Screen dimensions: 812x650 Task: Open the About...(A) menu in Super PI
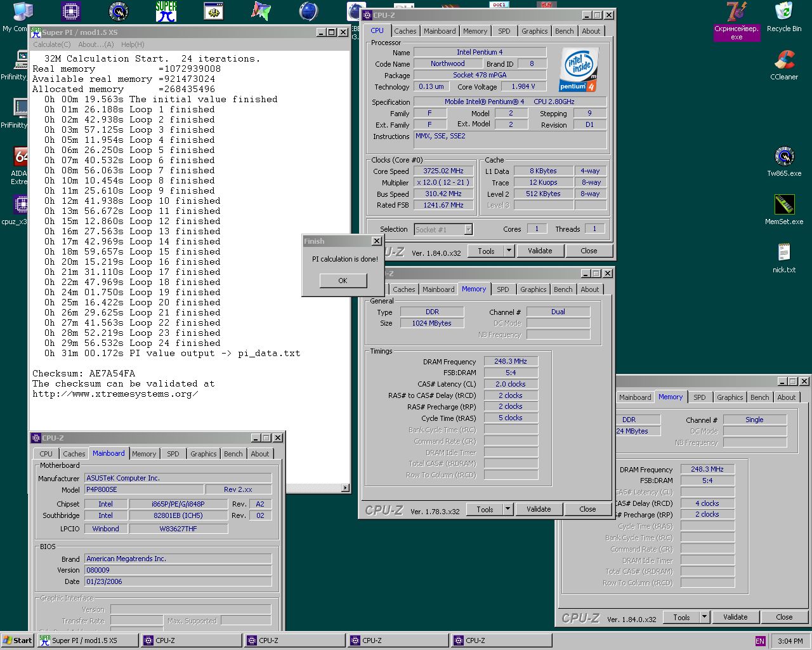96,44
